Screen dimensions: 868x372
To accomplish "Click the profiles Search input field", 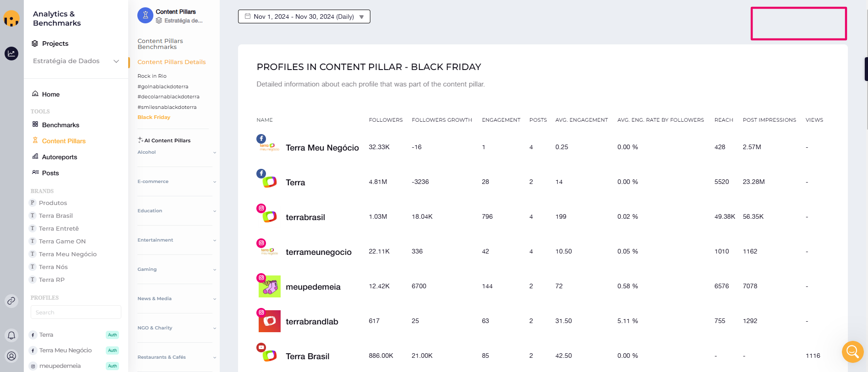I will 76,313.
